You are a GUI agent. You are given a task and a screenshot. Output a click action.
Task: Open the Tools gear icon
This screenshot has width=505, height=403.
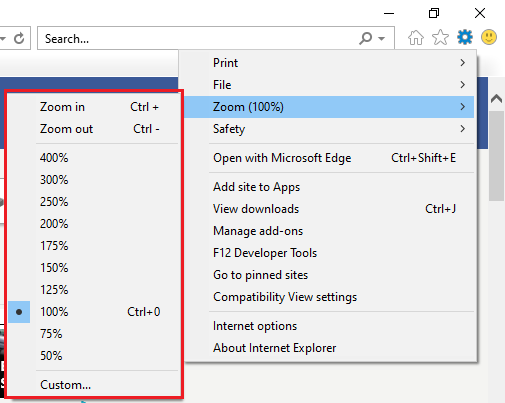point(465,37)
